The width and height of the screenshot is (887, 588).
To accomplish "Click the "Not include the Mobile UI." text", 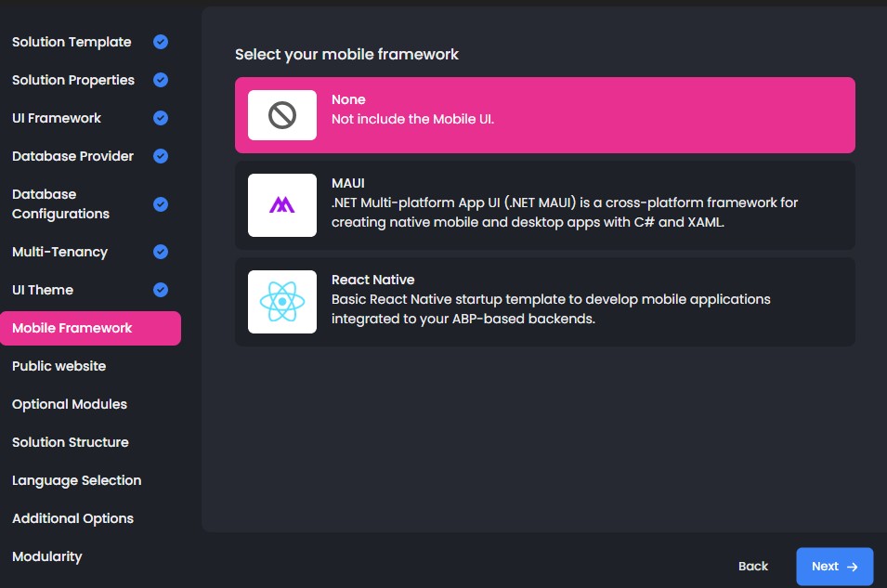I will [413, 119].
